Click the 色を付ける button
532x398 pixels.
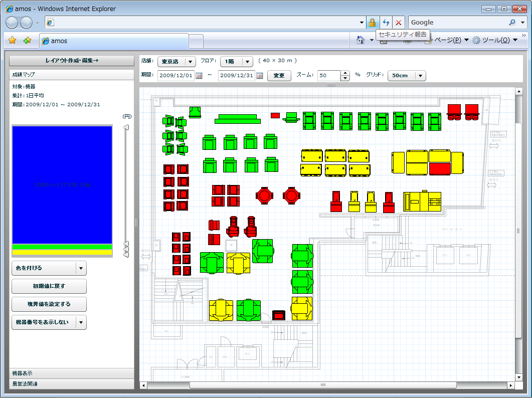point(44,268)
